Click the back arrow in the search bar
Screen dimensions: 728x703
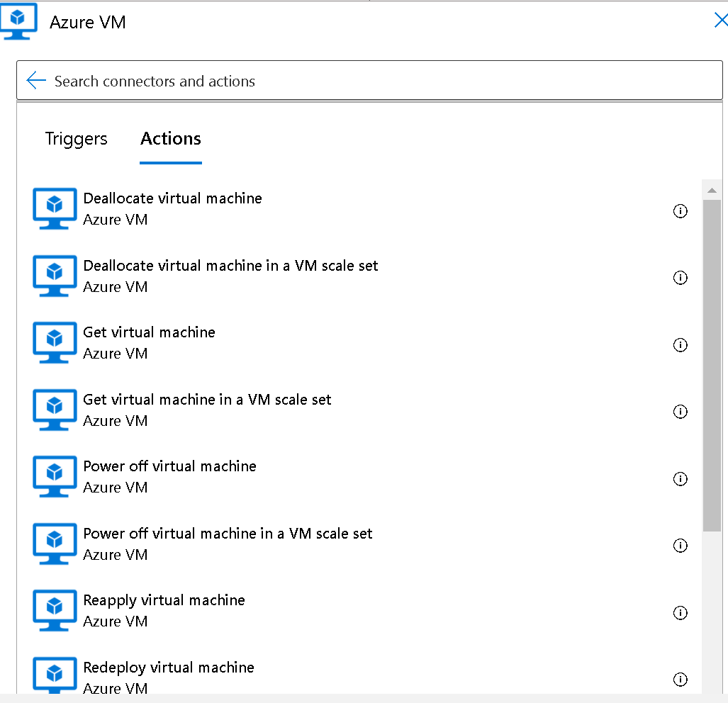[35, 80]
